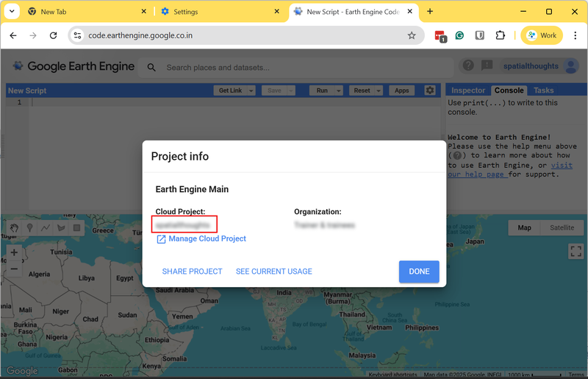This screenshot has width=588, height=379.
Task: Toggle the map fullscreen icon
Action: pos(576,251)
